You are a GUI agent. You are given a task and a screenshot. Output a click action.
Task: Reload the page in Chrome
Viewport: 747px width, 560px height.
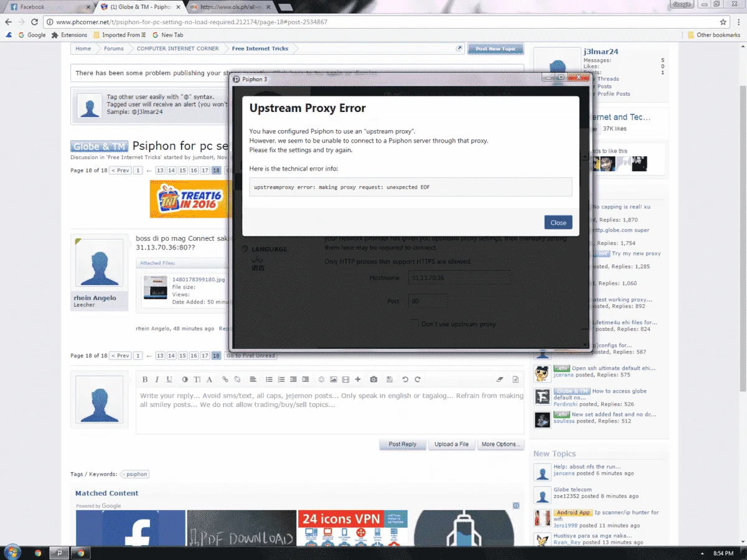[x=34, y=22]
